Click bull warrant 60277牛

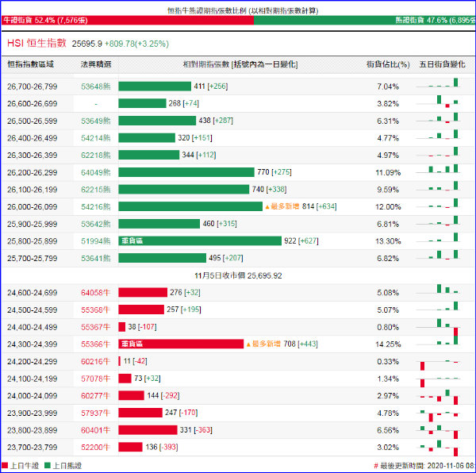[x=95, y=396]
